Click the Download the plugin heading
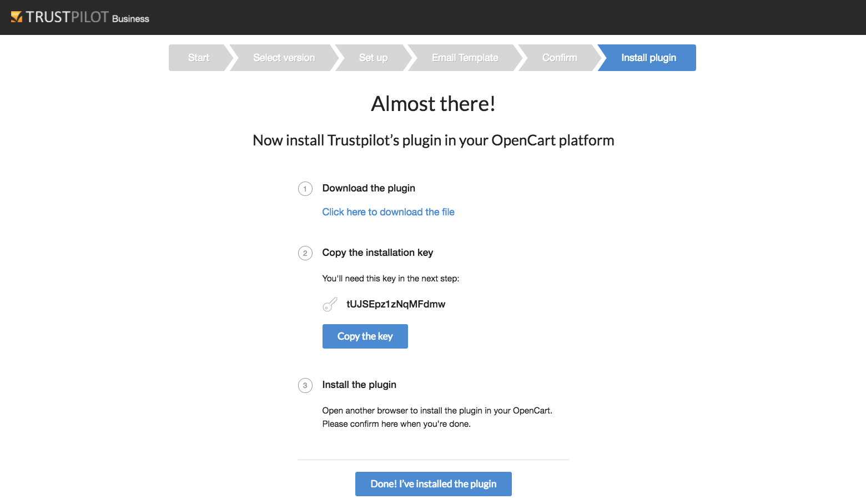866x504 pixels. (x=369, y=188)
